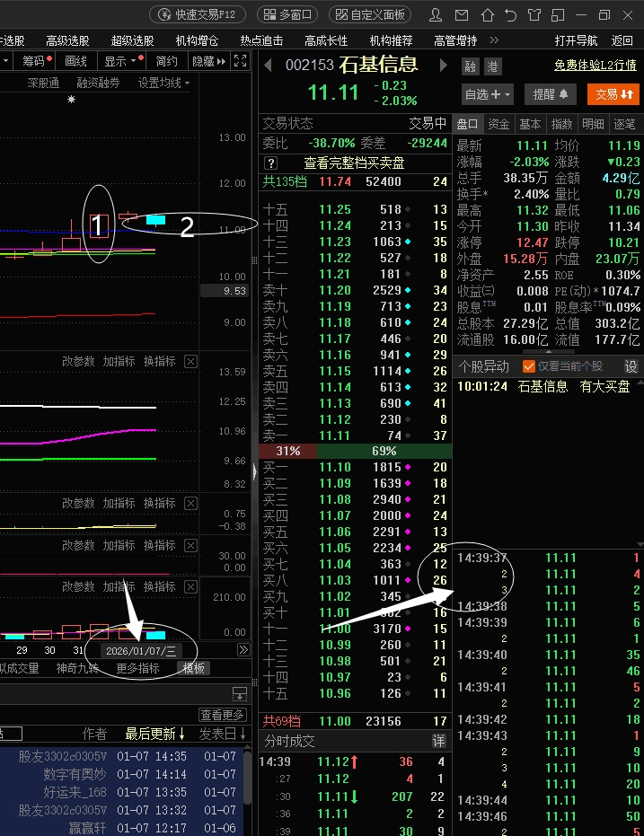Select 神奇九转 indicator tab

coord(78,669)
